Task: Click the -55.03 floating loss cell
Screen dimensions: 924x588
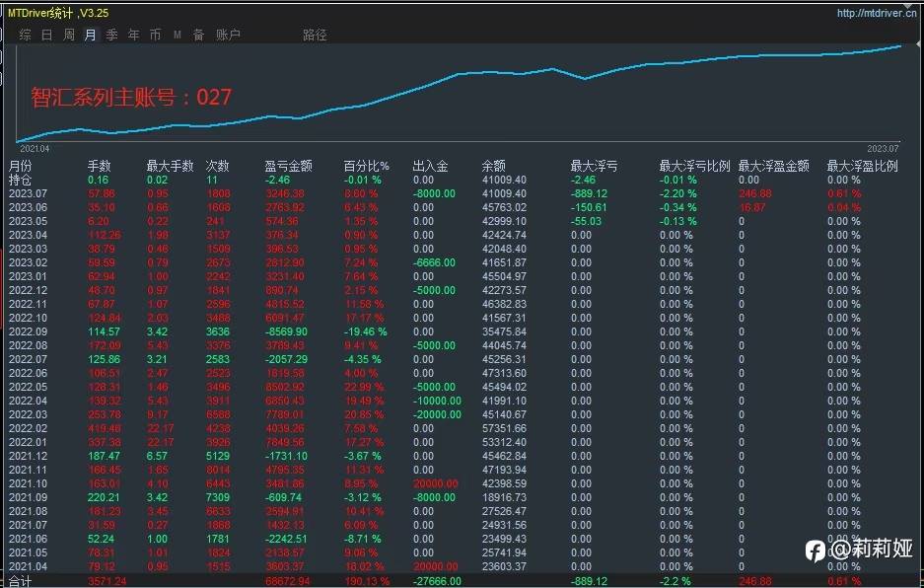Action: pos(586,221)
